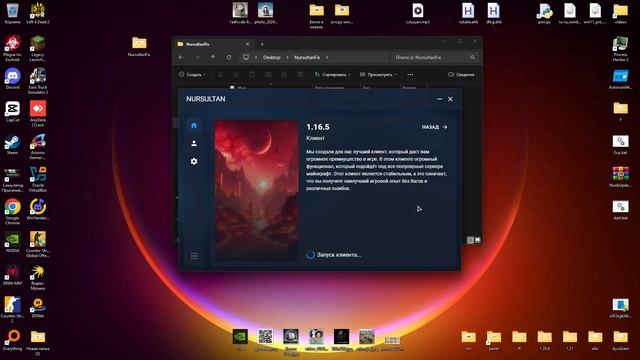Open the Создать dropdown in Explorer
Image resolution: width=640 pixels, height=360 pixels.
click(192, 75)
